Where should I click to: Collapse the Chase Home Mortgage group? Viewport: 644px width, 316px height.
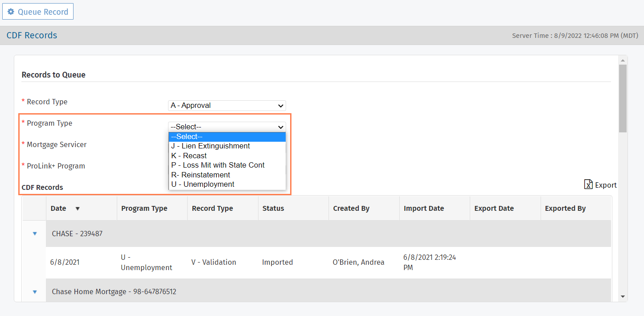[35, 292]
